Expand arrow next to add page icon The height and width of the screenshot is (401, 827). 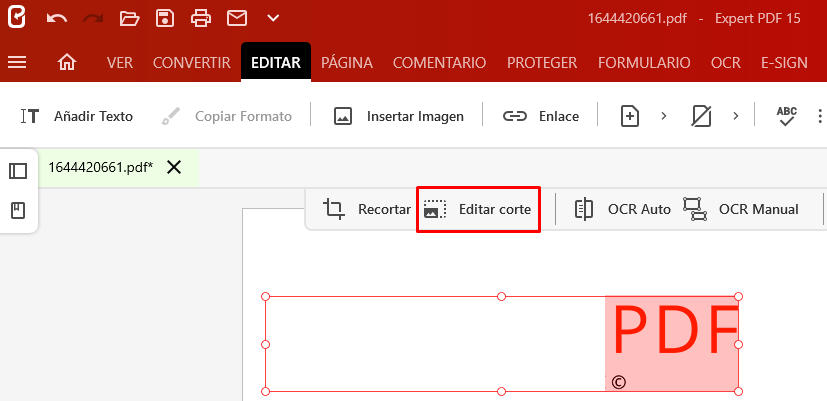pyautogui.click(x=664, y=116)
